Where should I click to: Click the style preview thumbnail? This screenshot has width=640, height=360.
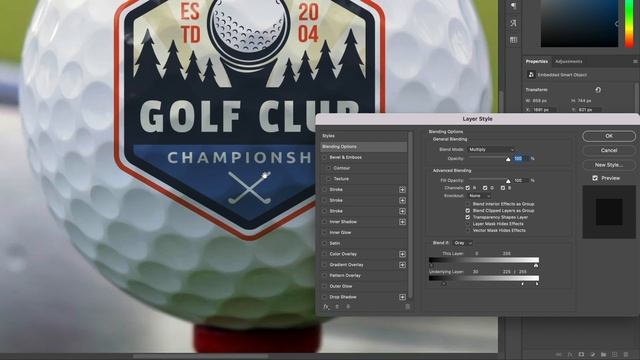pyautogui.click(x=609, y=212)
